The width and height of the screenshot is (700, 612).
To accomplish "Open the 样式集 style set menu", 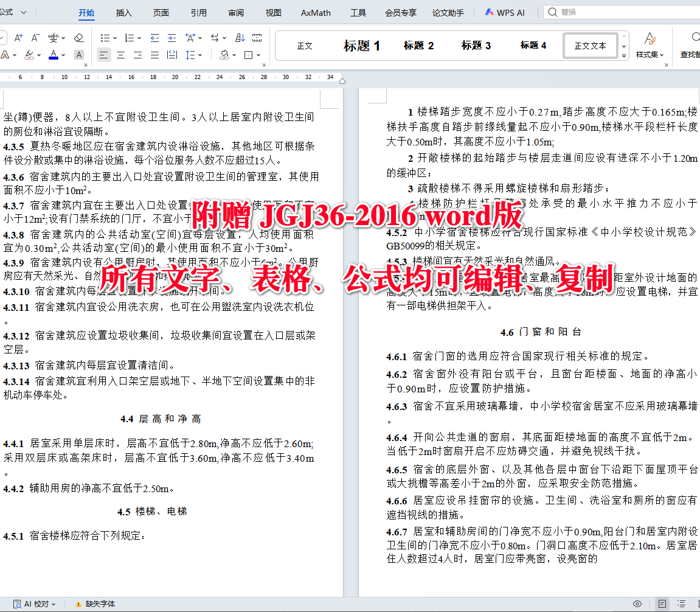I will 650,45.
